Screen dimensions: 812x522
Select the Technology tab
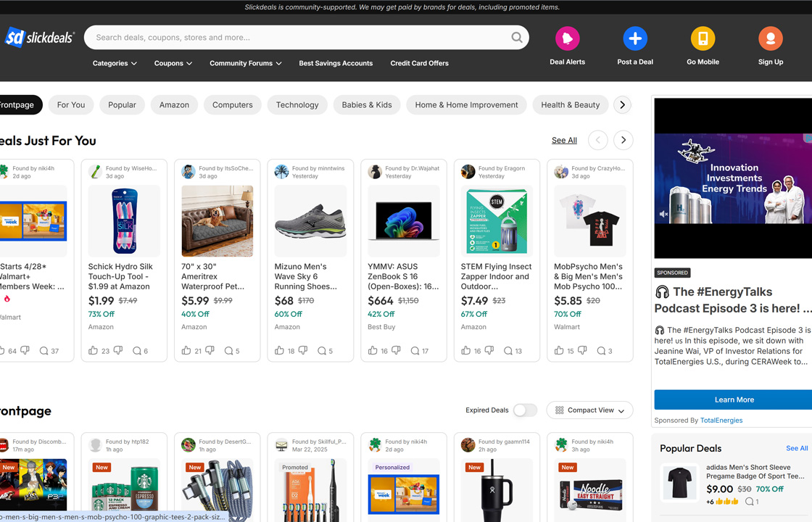tap(297, 104)
